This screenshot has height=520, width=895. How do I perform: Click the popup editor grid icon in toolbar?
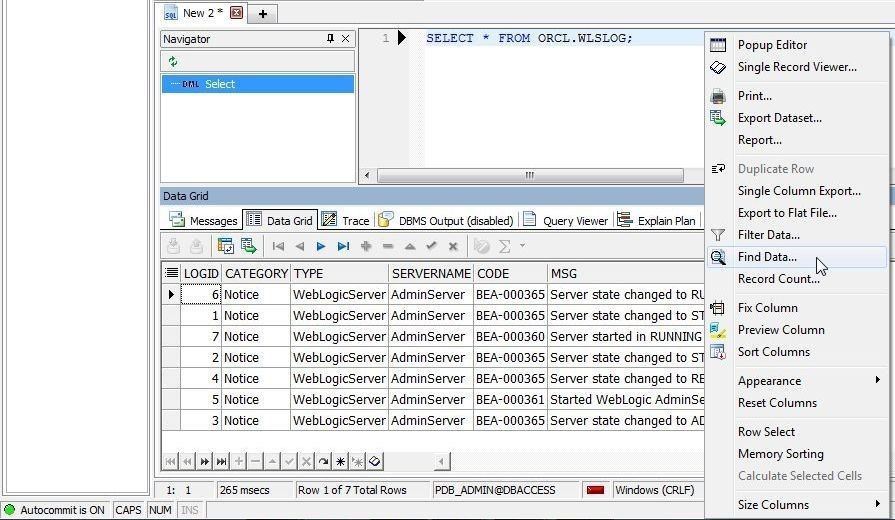(226, 246)
